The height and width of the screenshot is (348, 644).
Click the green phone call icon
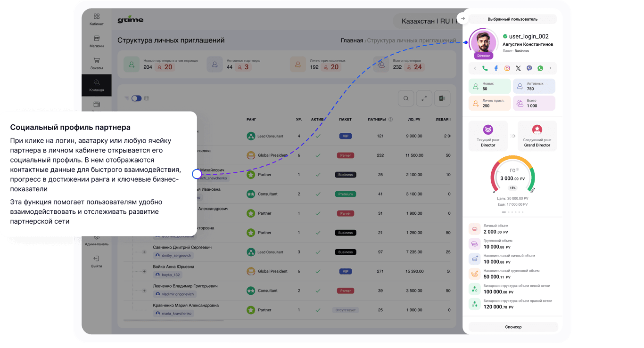(485, 68)
